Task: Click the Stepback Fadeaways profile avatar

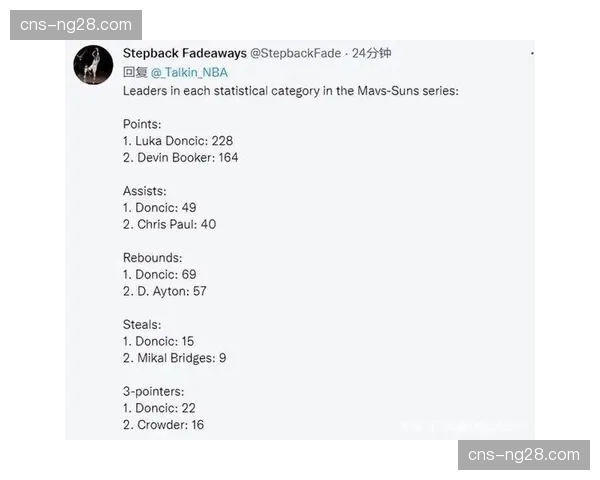Action: [93, 66]
